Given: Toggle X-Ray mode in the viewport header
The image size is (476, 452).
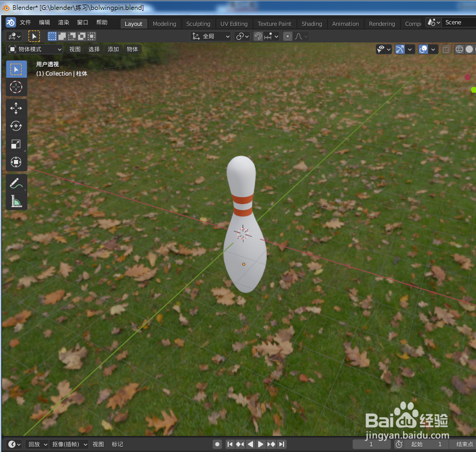Looking at the screenshot, I should click(x=446, y=49).
